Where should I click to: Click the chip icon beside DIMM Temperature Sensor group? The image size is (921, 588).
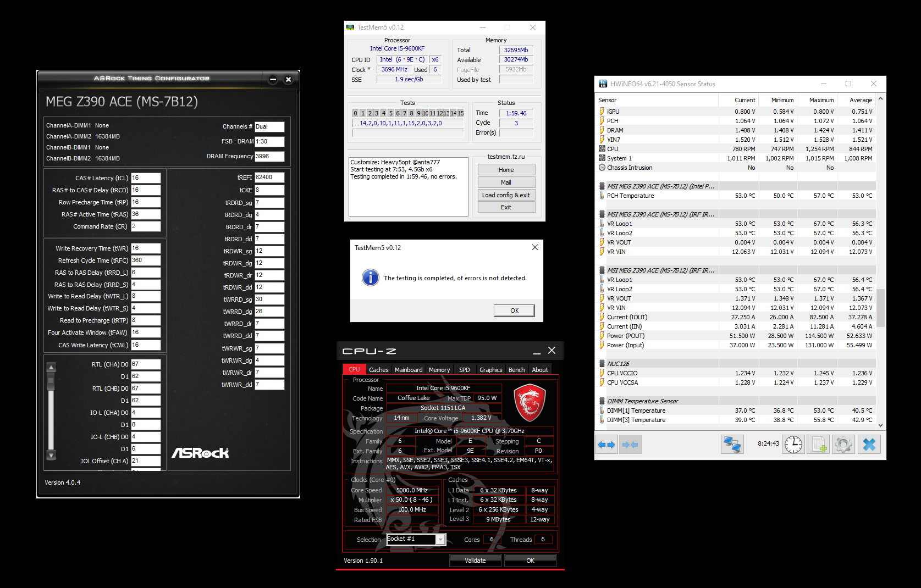coord(602,401)
